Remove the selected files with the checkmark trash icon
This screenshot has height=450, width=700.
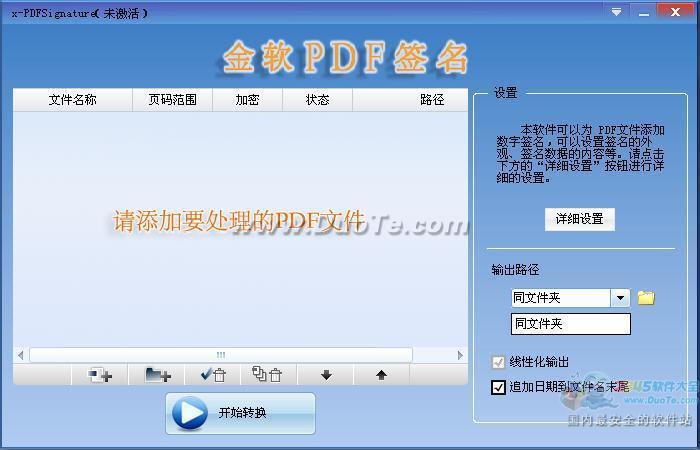pos(213,375)
